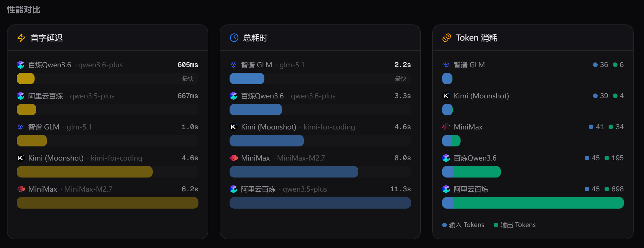This screenshot has height=248, width=644.
Task: Click the 最快 badge in the 首字延迟 panel
Action: pyautogui.click(x=188, y=79)
